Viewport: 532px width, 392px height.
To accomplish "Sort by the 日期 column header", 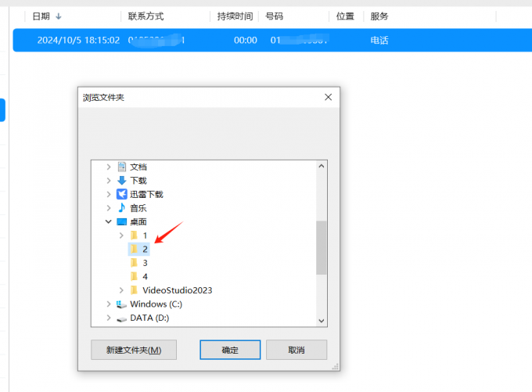I will 41,16.
